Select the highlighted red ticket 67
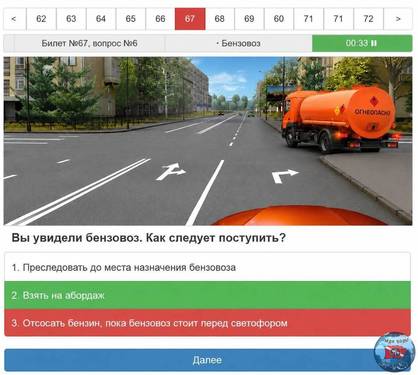Screen dimensions: 418x375 point(190,19)
